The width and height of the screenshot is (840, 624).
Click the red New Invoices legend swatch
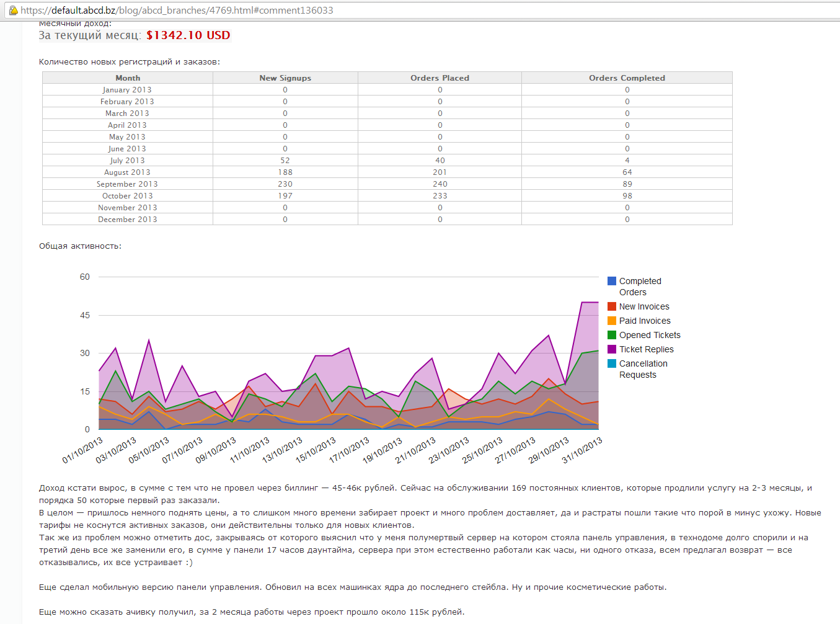(x=612, y=306)
